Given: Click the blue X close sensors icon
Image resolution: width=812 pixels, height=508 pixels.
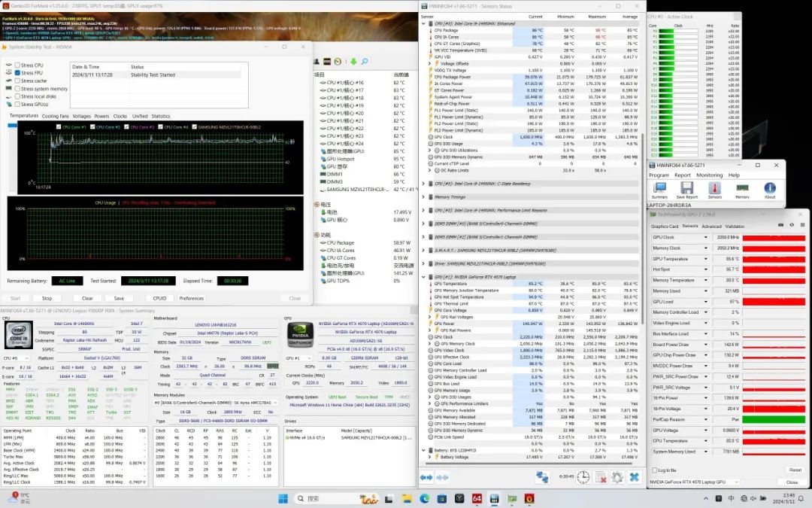Looking at the screenshot, I should pyautogui.click(x=634, y=477).
